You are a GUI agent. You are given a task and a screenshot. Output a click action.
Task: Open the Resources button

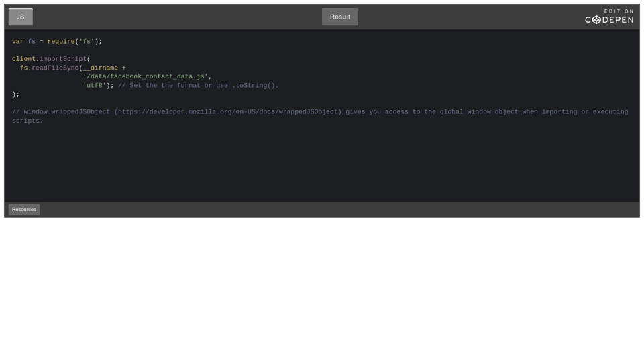click(24, 210)
